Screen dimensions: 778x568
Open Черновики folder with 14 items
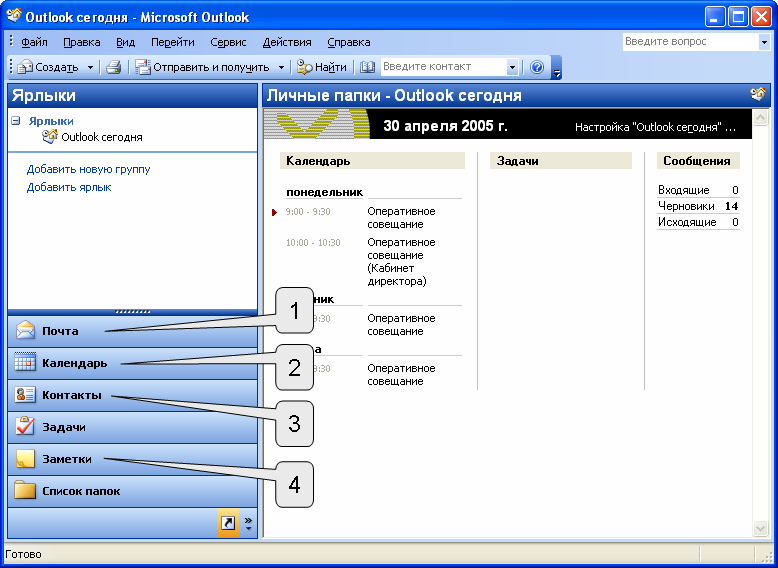(x=686, y=206)
